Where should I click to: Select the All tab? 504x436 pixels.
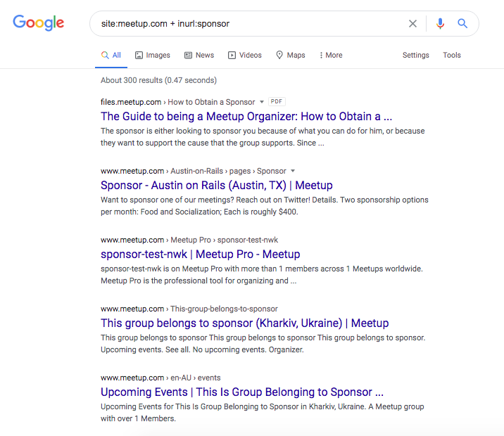click(111, 56)
